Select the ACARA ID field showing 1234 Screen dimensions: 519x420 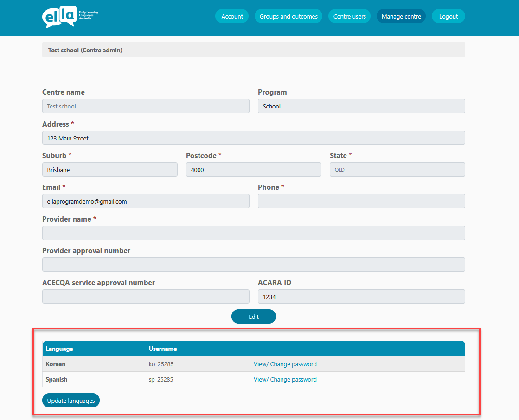[x=361, y=296]
